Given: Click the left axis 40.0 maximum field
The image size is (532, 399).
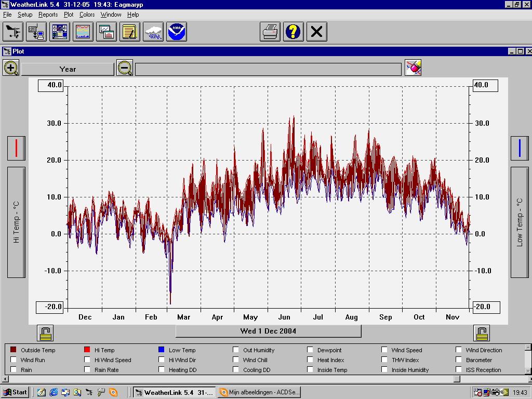Looking at the screenshot, I should pyautogui.click(x=50, y=85).
